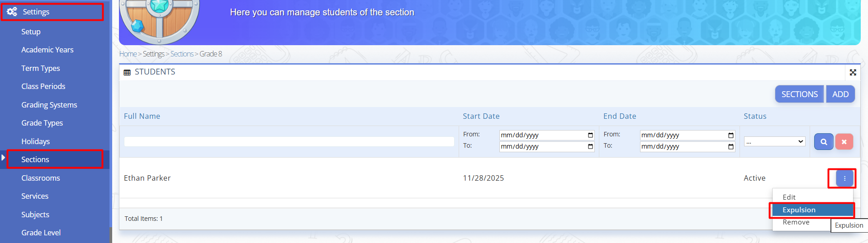The width and height of the screenshot is (868, 243).
Task: Select Expulsion from the context menu
Action: click(x=799, y=210)
